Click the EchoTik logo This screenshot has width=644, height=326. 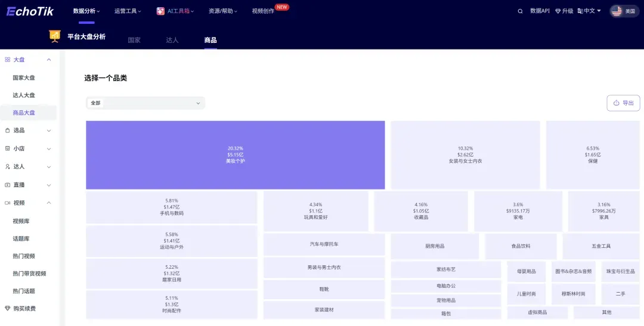[x=30, y=11]
